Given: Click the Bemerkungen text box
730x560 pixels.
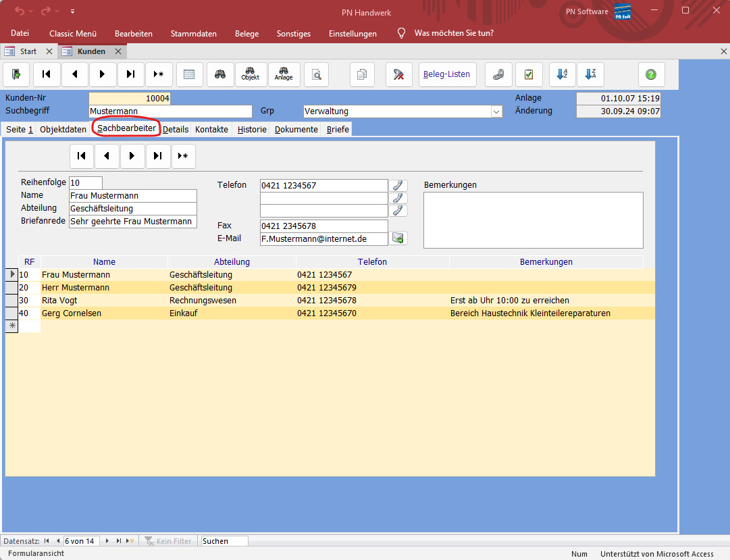Looking at the screenshot, I should (x=533, y=220).
